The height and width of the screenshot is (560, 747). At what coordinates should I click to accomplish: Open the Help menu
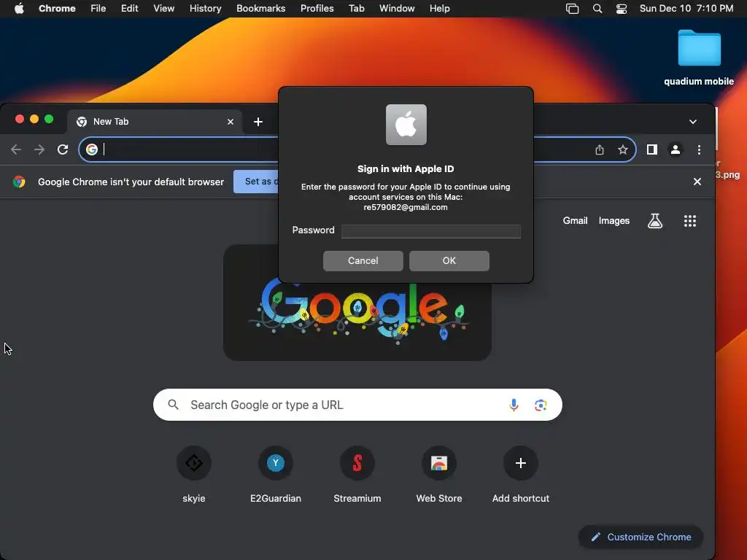pos(439,9)
